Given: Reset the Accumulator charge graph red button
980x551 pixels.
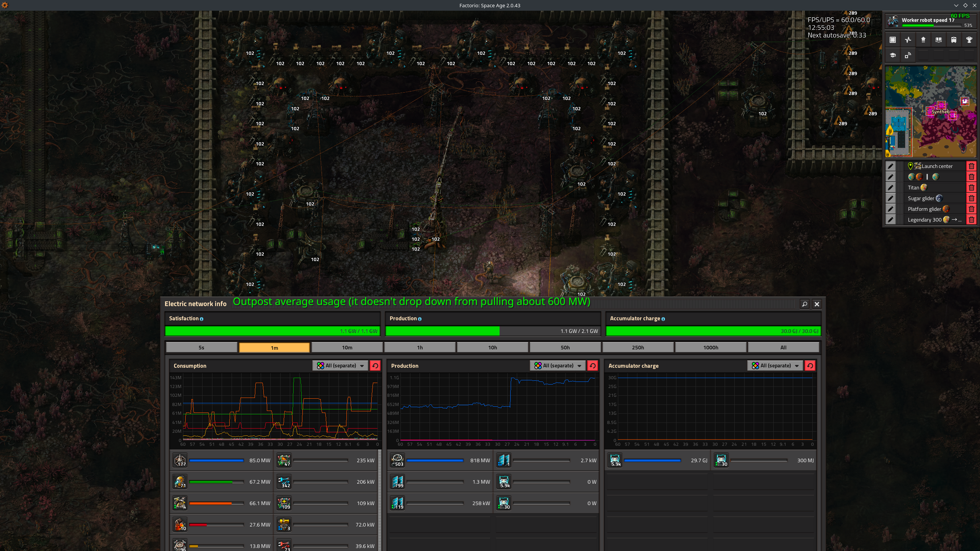Looking at the screenshot, I should point(810,365).
